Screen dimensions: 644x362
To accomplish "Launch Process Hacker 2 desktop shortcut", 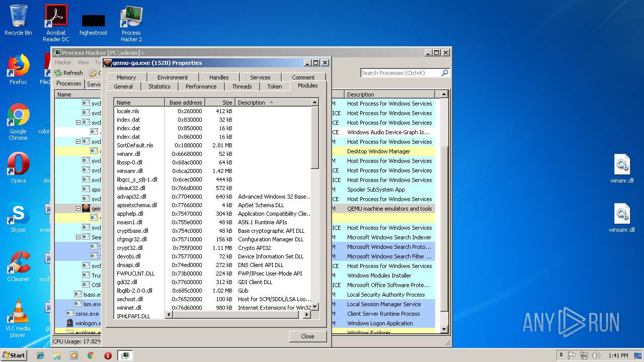I will 131,24.
